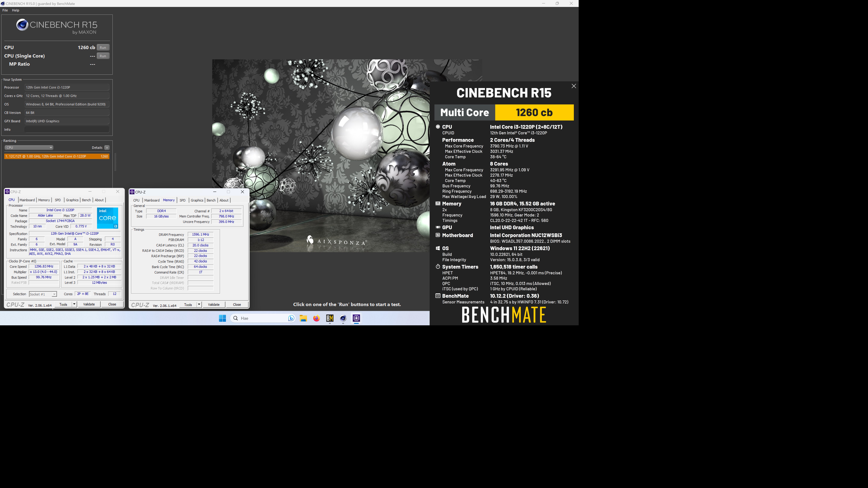Click the BenchMate logo text
Viewport: 868px width, 488px height.
504,315
